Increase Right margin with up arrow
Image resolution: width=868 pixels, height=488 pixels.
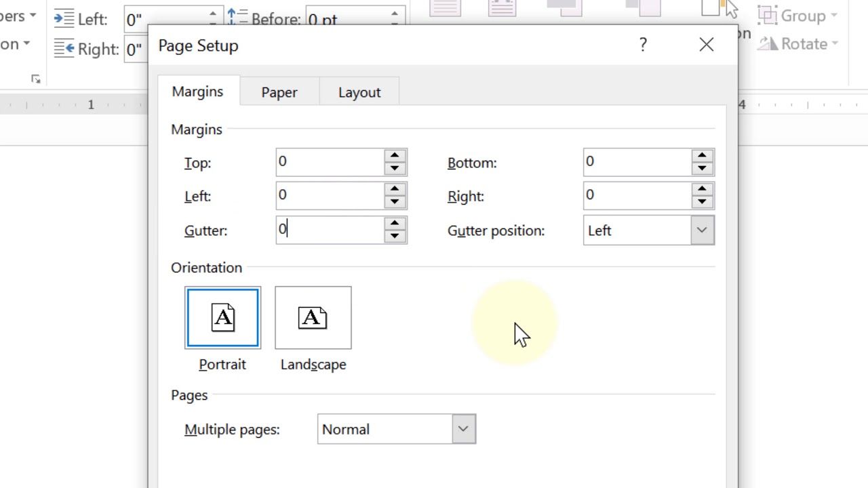[x=702, y=190]
